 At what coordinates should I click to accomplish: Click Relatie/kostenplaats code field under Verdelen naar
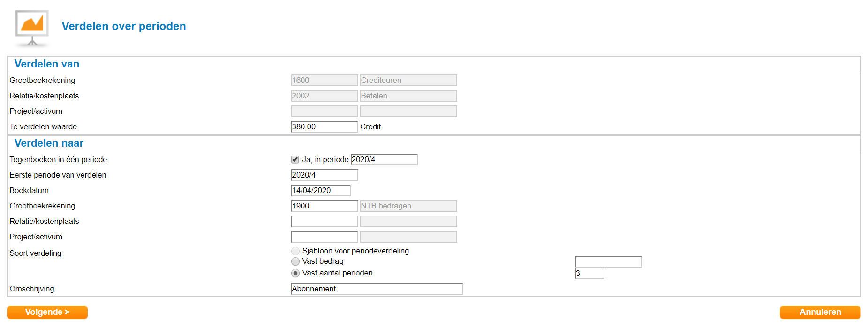coord(324,222)
